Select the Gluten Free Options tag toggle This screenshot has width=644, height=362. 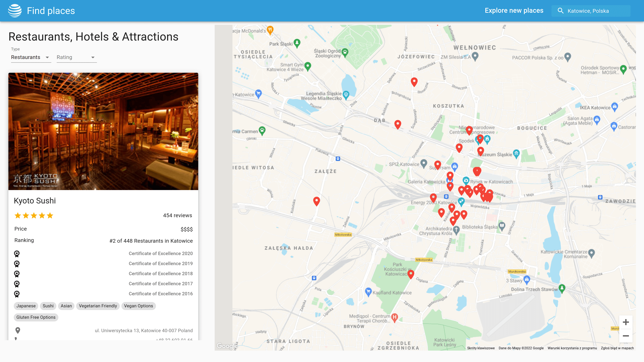[x=36, y=317]
